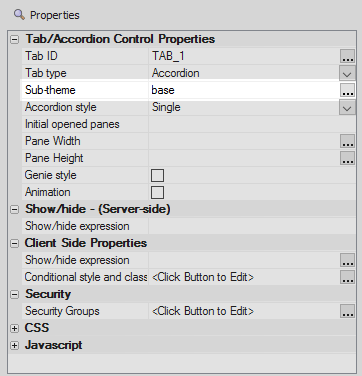Select the Genie style property label
The image size is (362, 376).
pos(51,175)
